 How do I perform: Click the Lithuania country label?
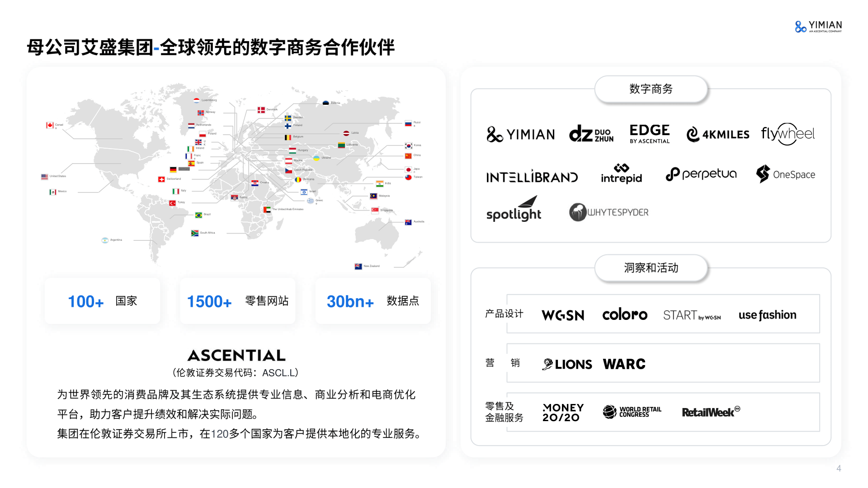point(352,145)
